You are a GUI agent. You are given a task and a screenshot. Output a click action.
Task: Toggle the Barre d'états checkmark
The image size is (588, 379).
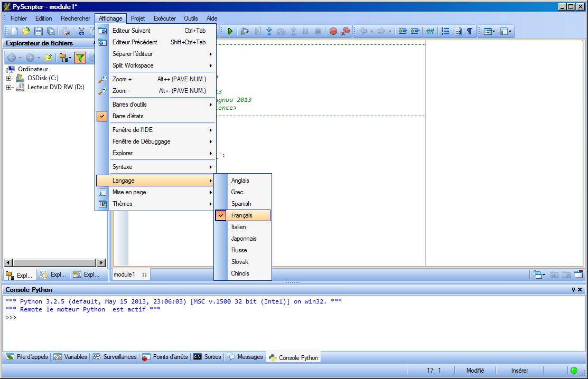pyautogui.click(x=102, y=116)
